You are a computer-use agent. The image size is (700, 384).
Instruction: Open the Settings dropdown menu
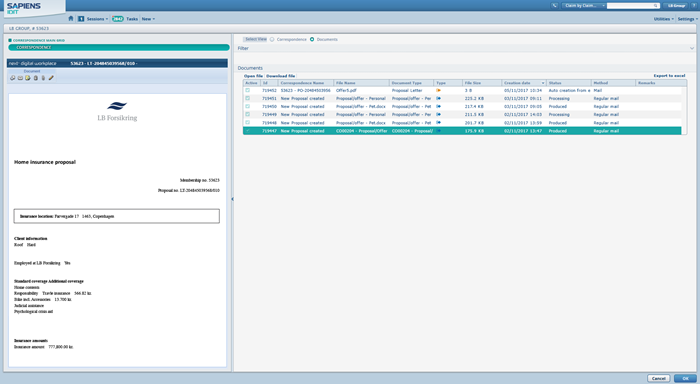coord(688,19)
